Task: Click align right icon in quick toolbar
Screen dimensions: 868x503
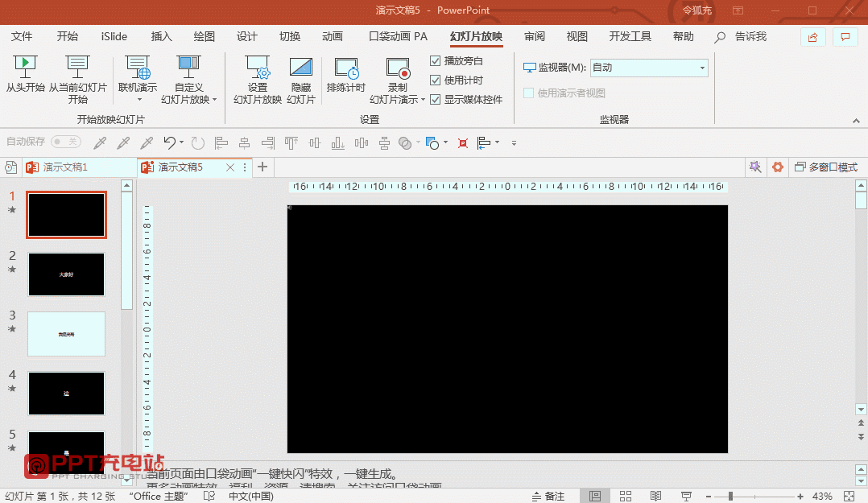Action: click(x=268, y=142)
